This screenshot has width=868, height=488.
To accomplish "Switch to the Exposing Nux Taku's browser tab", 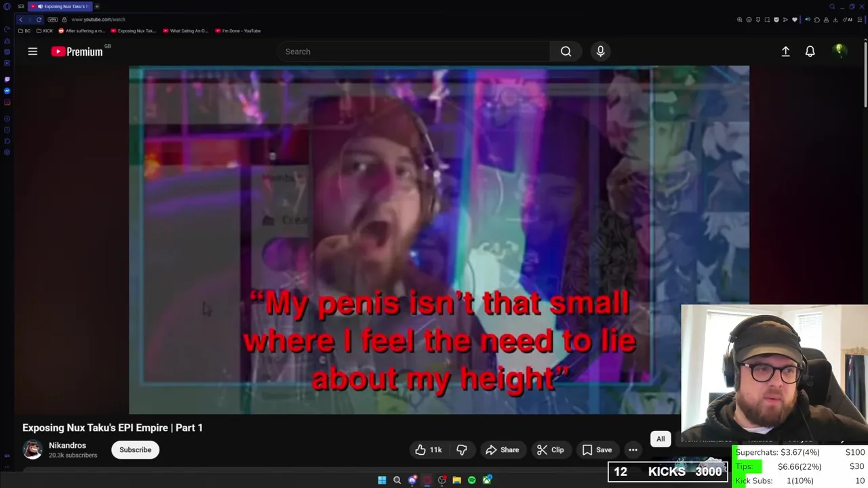I will tap(60, 6).
